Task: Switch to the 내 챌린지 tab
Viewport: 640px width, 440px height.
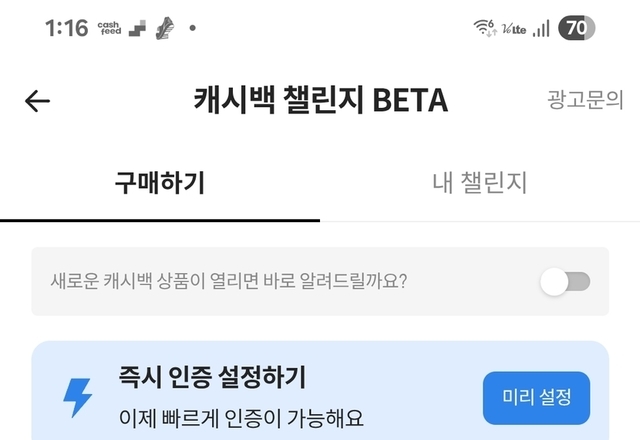Action: pos(480,182)
